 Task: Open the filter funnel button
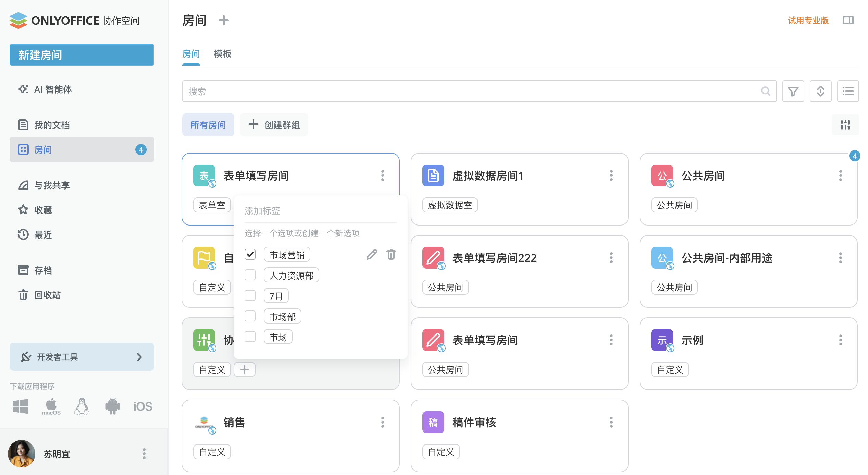point(793,91)
